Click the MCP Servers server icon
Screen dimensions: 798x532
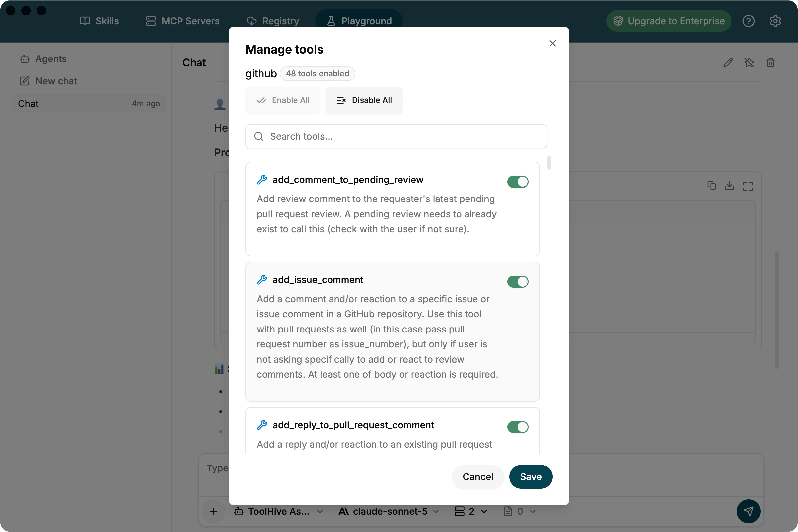[151, 21]
